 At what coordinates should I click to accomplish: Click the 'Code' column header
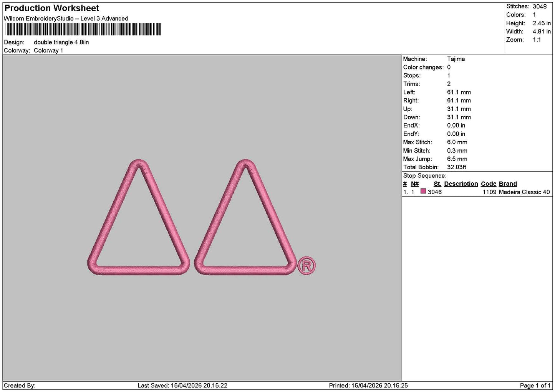tap(489, 184)
